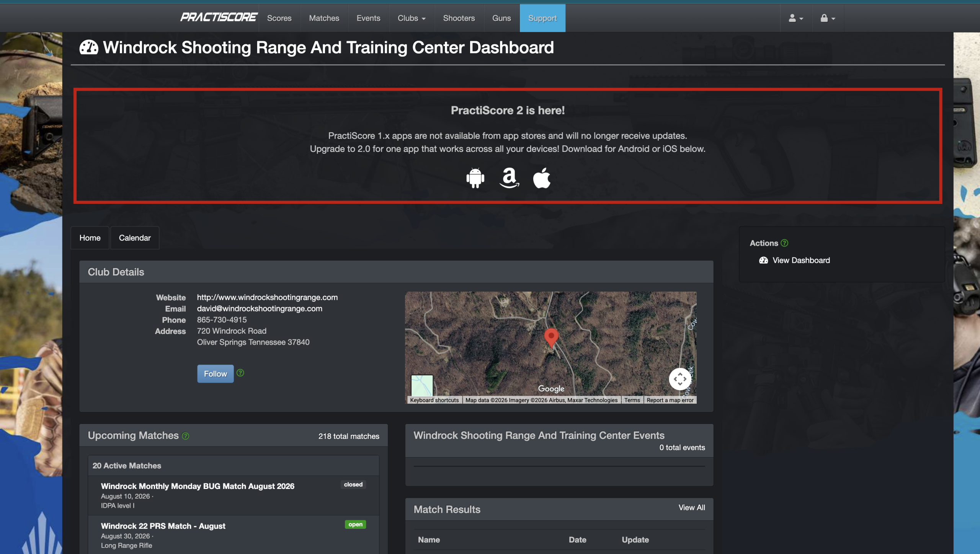The height and width of the screenshot is (554, 980).
Task: Follow the Windrock club
Action: [216, 374]
